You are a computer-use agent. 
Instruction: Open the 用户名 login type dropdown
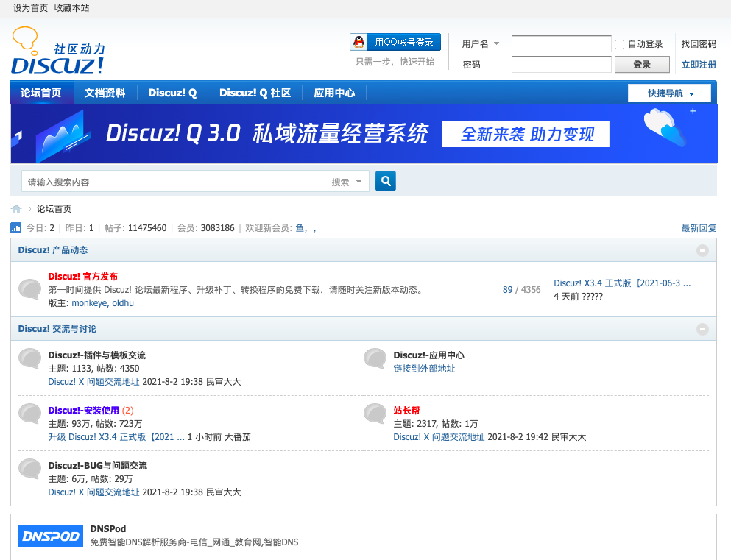(481, 44)
